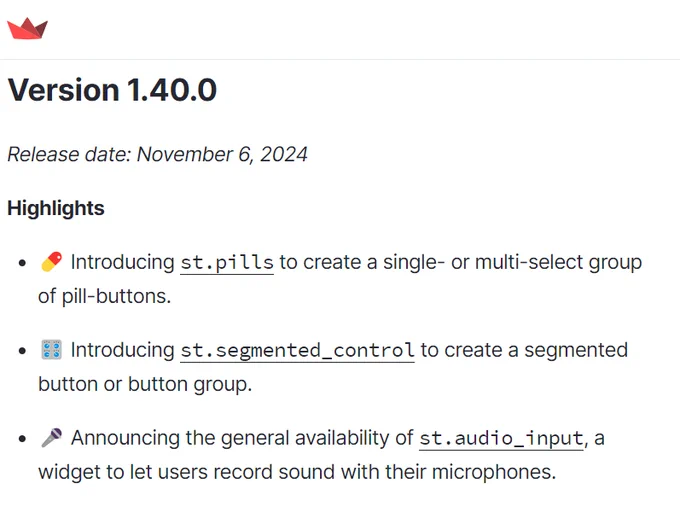Open the st.segmented_control link
The image size is (680, 530).
point(297,351)
